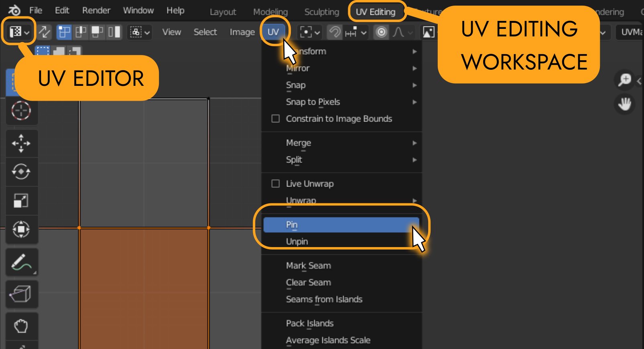Open the UV Editor type dropdown
The height and width of the screenshot is (349, 644).
pos(19,32)
